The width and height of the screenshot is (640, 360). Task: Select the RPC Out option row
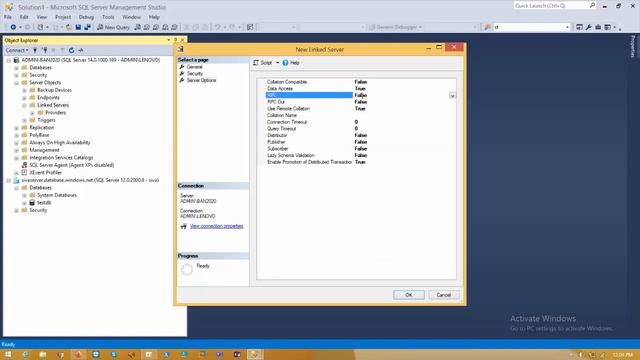tap(356, 102)
